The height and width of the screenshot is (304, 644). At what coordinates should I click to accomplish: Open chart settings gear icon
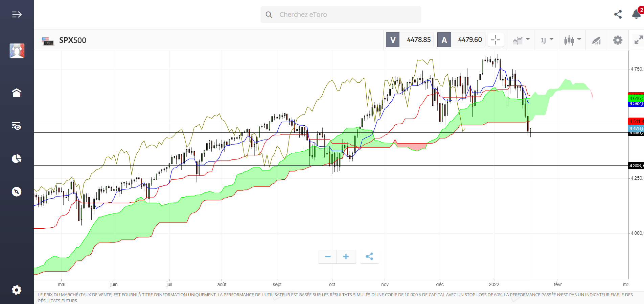(x=618, y=40)
